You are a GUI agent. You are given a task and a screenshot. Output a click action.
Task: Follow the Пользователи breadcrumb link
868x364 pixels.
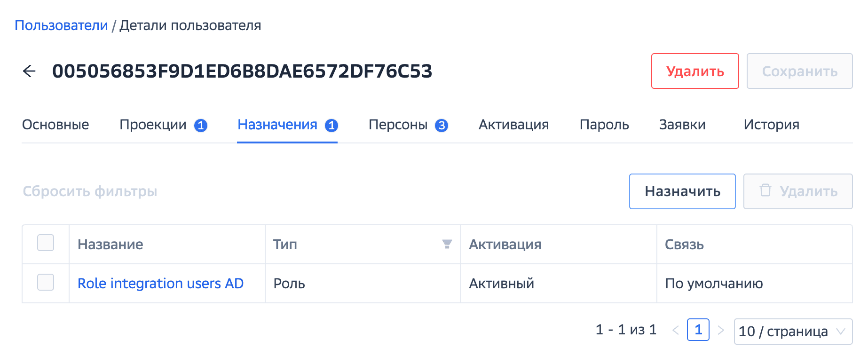pos(61,25)
